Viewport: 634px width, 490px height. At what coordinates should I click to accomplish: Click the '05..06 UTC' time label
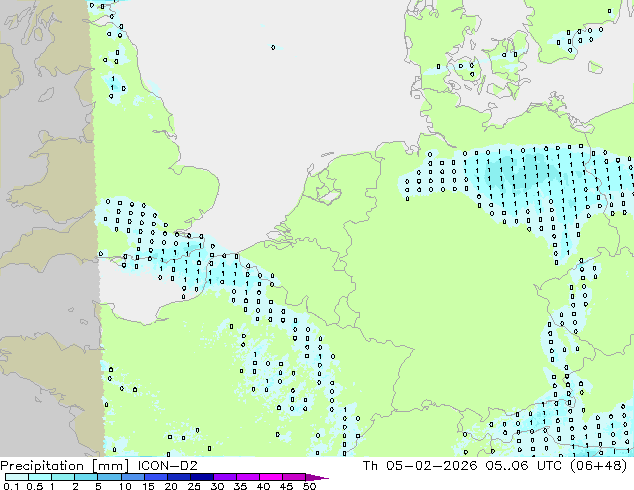point(524,466)
